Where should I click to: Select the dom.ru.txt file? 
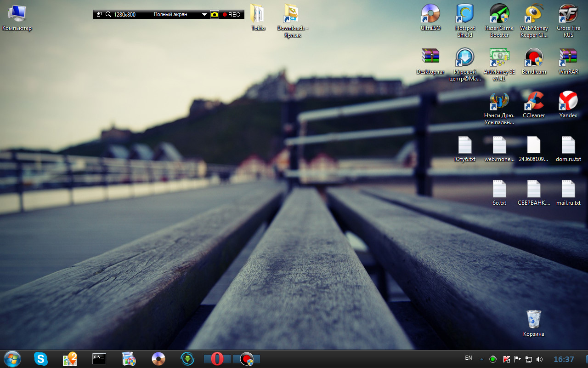pos(568,149)
